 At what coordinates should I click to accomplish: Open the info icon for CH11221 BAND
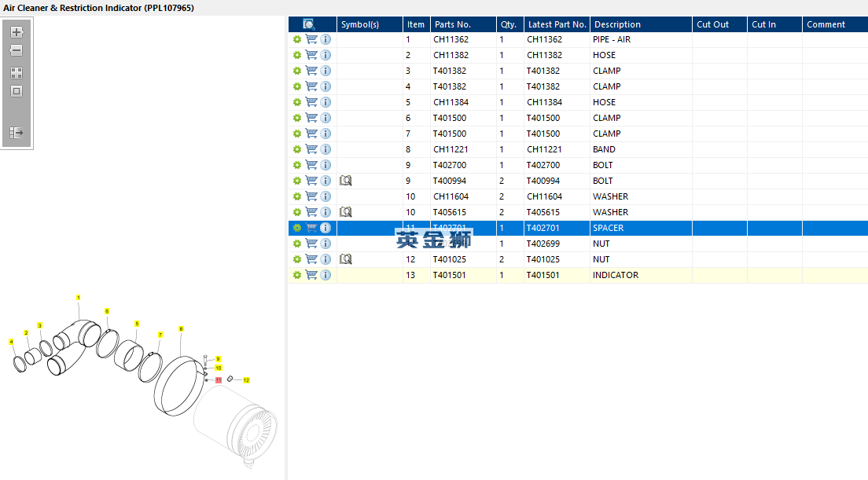coord(325,149)
